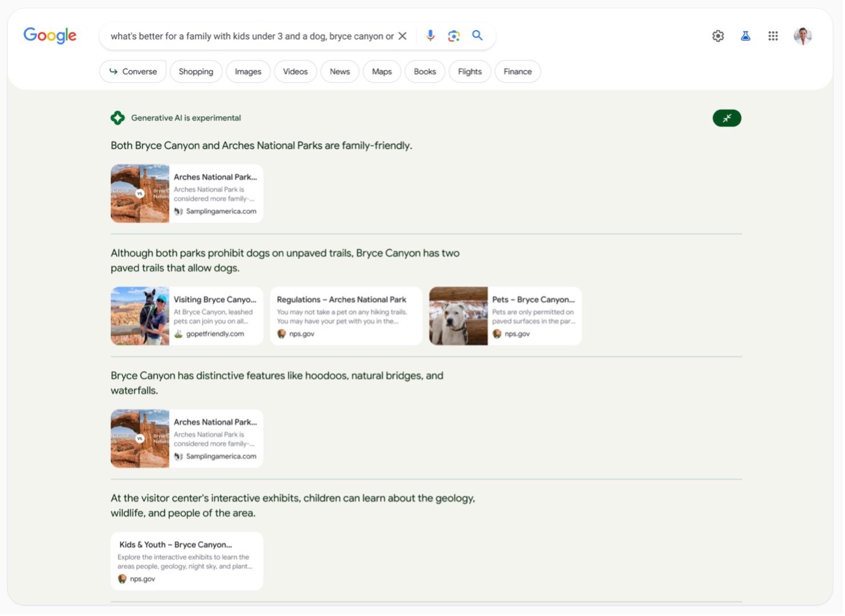Activate voice search with the microphone icon
The image size is (845, 616).
pos(429,35)
